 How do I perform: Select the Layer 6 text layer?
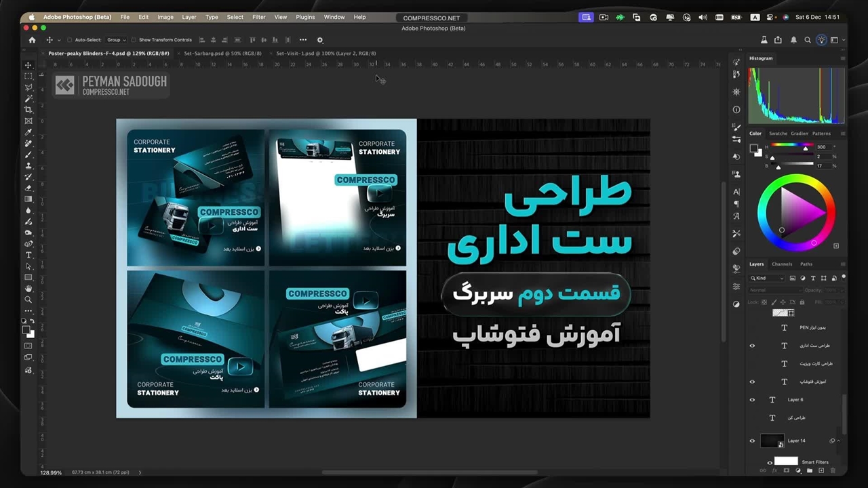pyautogui.click(x=795, y=400)
